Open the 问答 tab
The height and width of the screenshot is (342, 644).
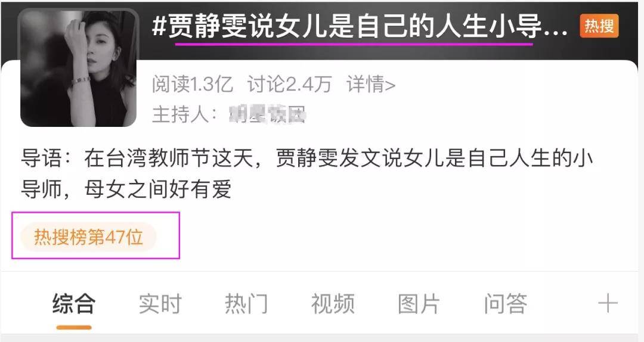[505, 304]
